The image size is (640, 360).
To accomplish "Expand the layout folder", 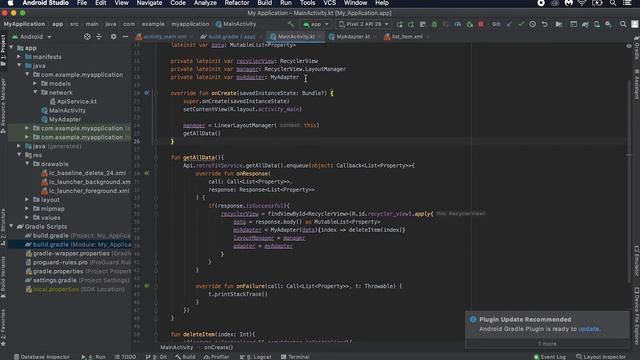I will pos(27,200).
